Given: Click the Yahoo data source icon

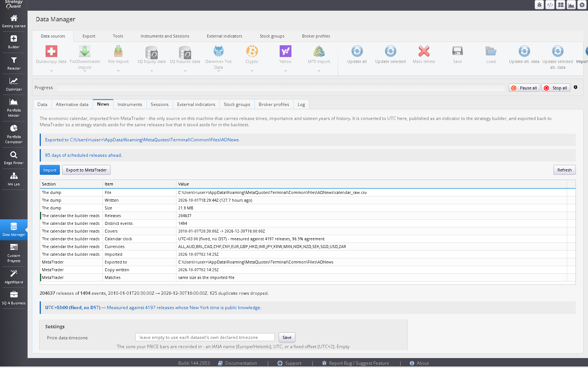Looking at the screenshot, I should [286, 51].
